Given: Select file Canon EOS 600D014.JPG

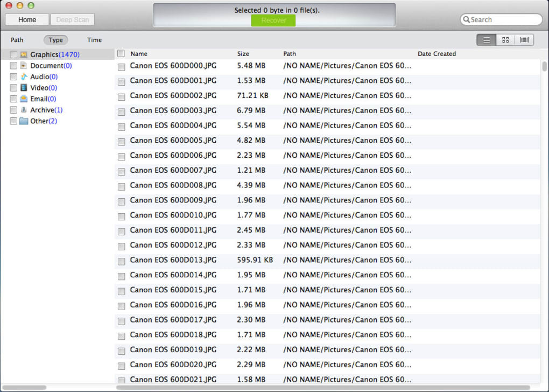Looking at the screenshot, I should pos(173,275).
